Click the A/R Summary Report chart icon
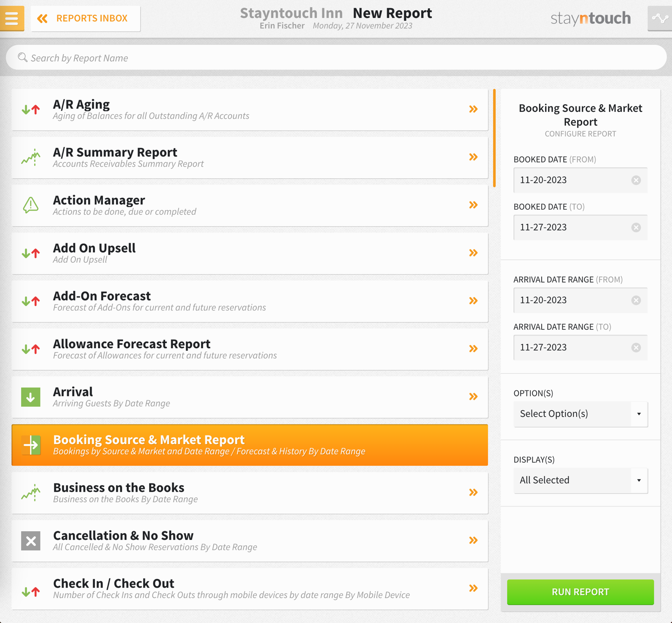Screen dimensions: 672x623 pyautogui.click(x=31, y=157)
